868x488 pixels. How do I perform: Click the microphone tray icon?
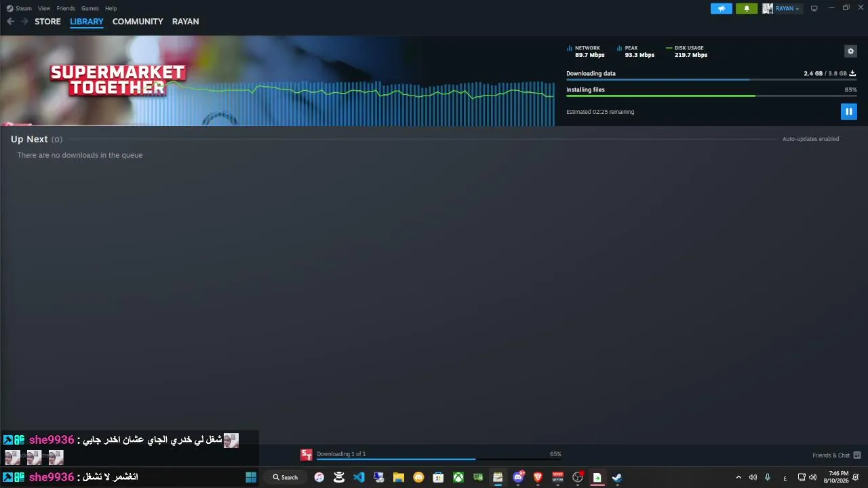point(768,477)
